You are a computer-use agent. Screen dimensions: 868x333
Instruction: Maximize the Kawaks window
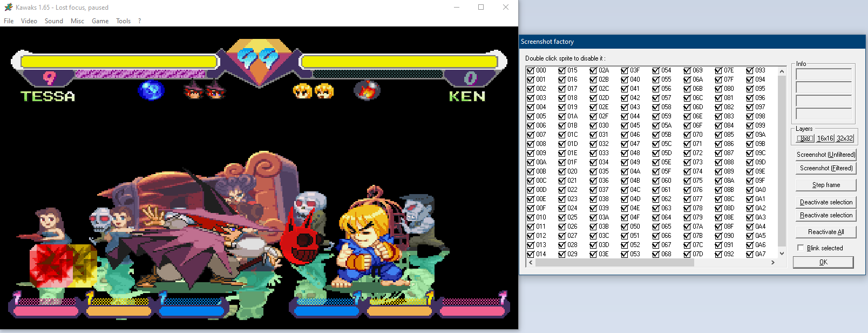pyautogui.click(x=481, y=8)
